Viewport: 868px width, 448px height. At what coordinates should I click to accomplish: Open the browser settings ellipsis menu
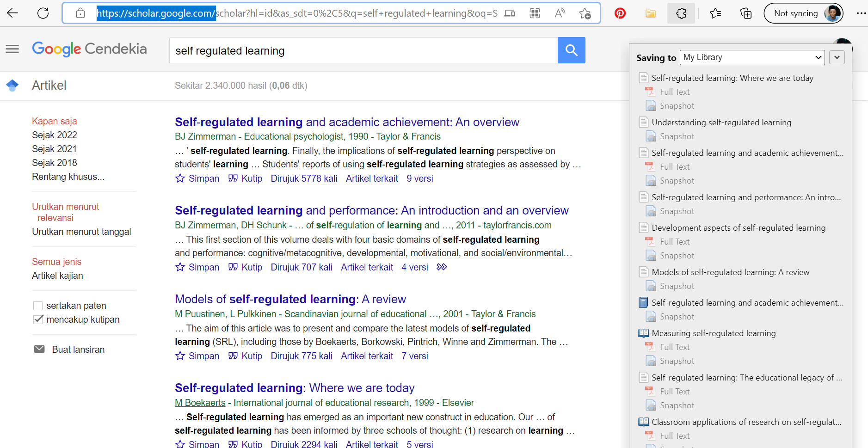click(x=861, y=13)
